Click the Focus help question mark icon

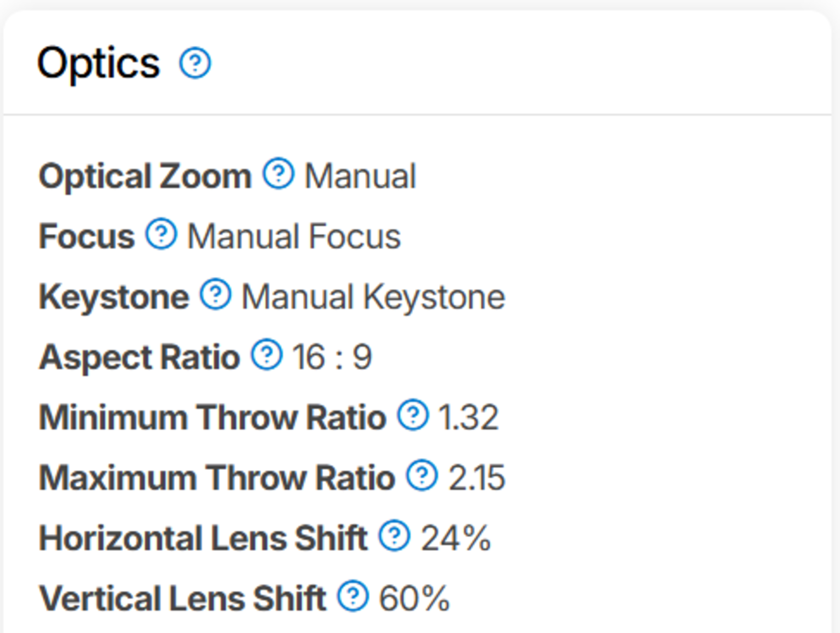[x=161, y=234]
